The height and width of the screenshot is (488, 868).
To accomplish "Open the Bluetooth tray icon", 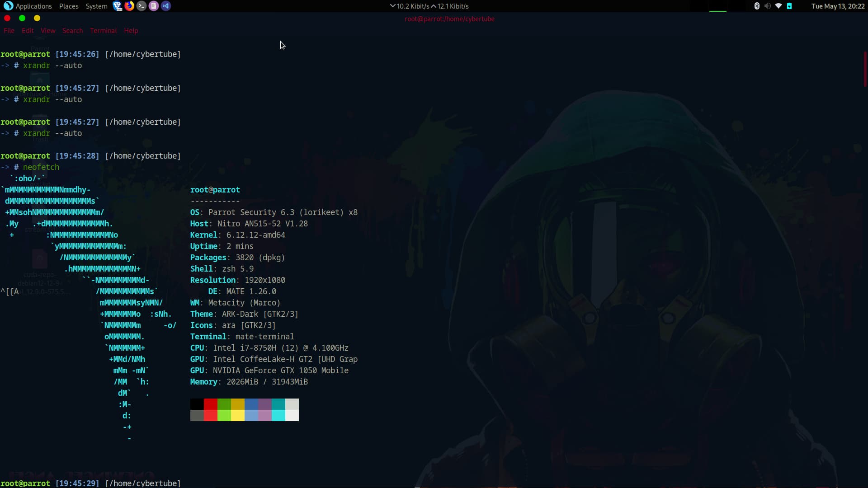I will pos(757,6).
